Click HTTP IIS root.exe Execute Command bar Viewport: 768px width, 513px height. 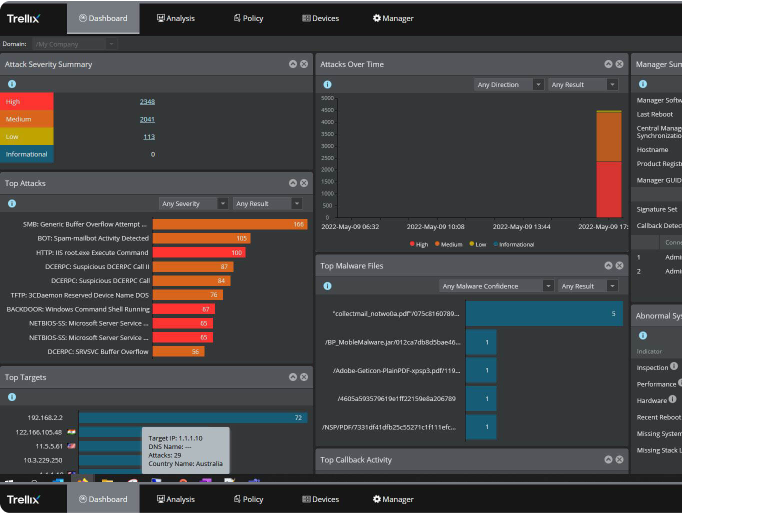click(x=199, y=252)
